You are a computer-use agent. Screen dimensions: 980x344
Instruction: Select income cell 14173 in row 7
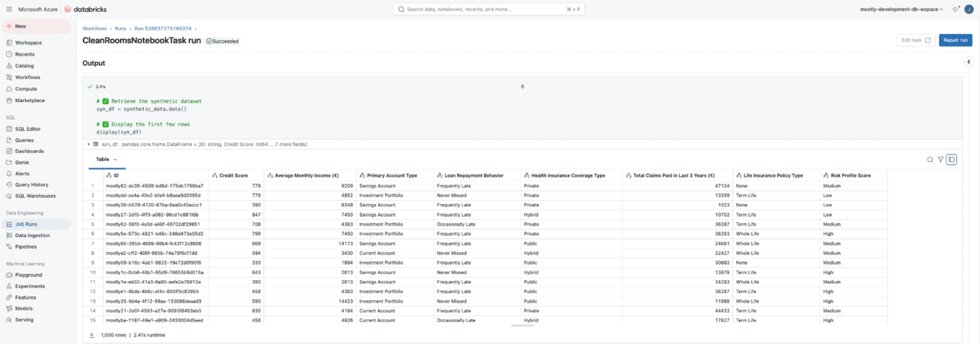[x=310, y=243]
